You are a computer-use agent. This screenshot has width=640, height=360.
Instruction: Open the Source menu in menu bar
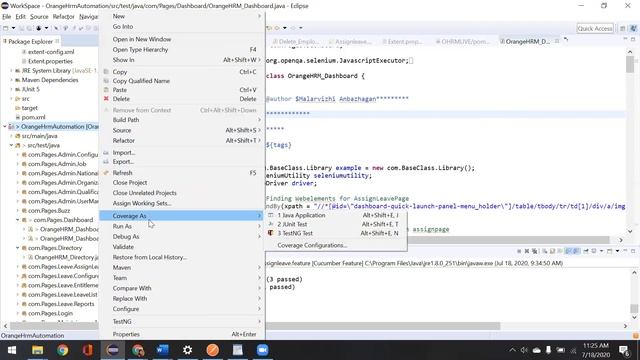(x=39, y=17)
